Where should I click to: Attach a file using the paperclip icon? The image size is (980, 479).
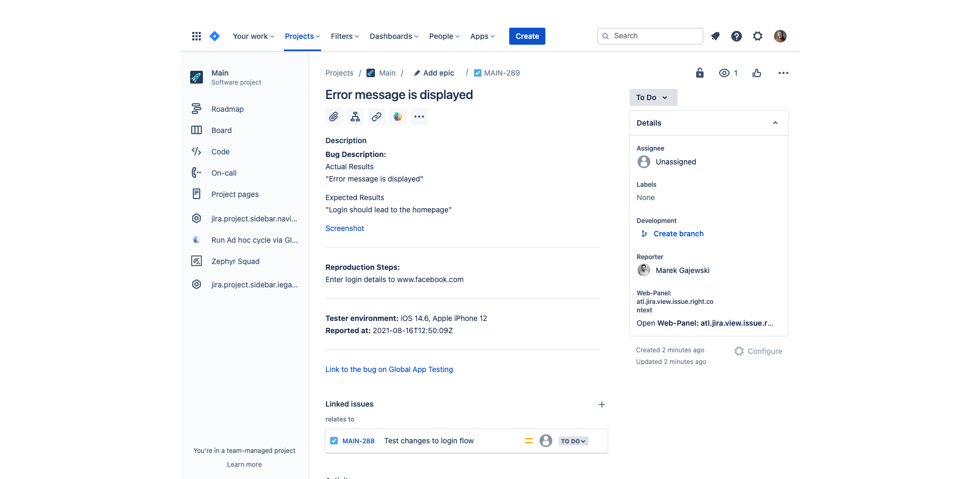pos(334,117)
